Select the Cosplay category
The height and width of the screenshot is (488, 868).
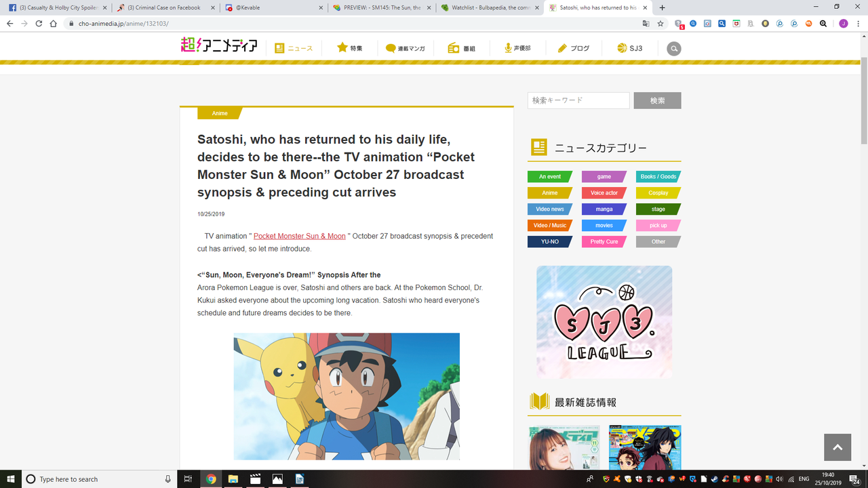coord(658,192)
